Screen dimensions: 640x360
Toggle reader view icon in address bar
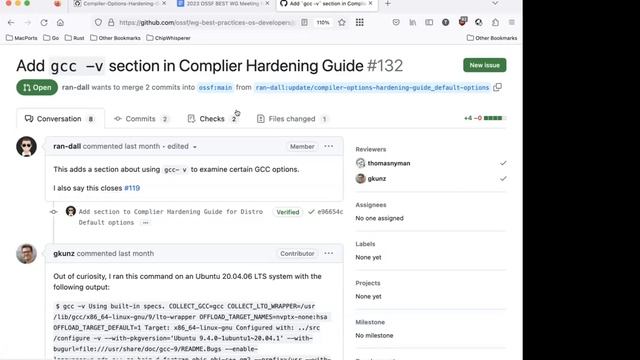click(x=304, y=22)
